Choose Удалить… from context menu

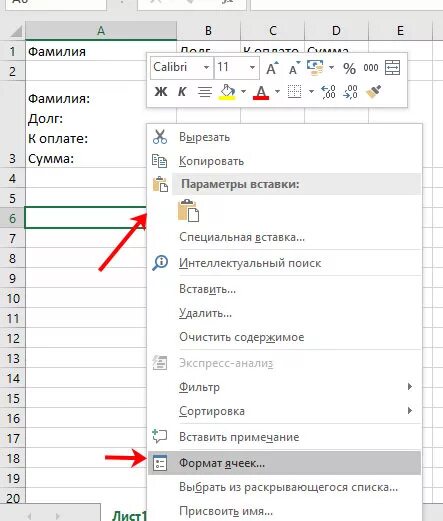[x=285, y=313]
